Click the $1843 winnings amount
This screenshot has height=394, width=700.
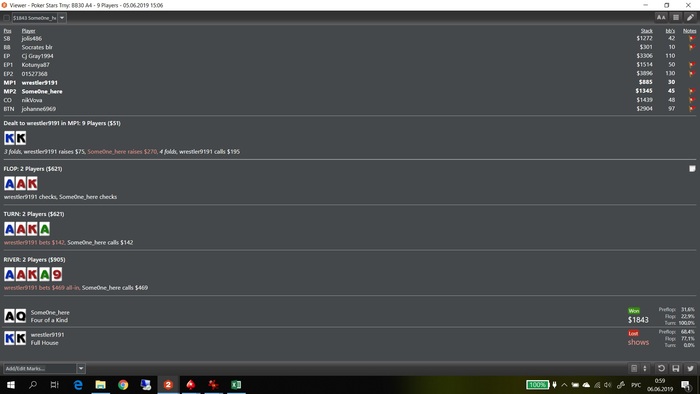click(638, 319)
